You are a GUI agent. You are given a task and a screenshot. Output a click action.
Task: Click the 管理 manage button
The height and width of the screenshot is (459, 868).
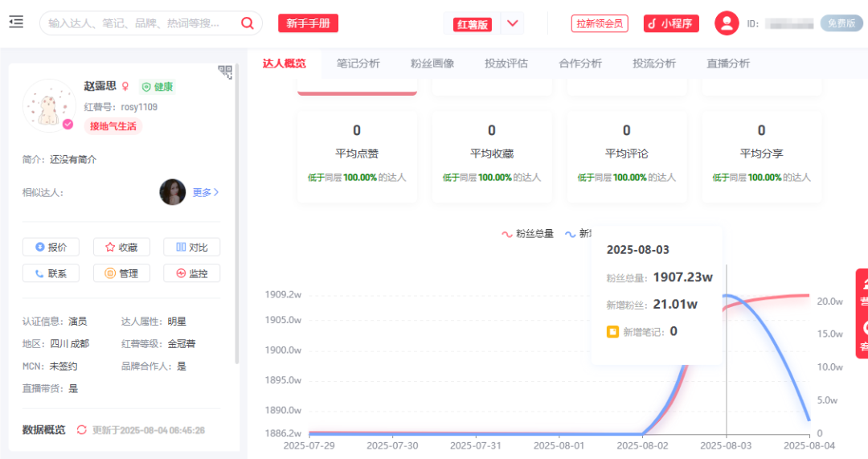pos(121,273)
